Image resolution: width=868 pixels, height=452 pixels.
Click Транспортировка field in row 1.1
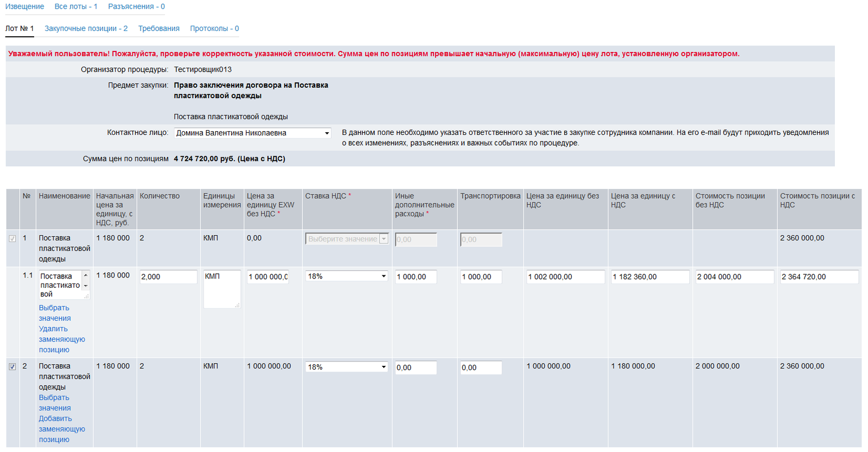[x=481, y=277]
